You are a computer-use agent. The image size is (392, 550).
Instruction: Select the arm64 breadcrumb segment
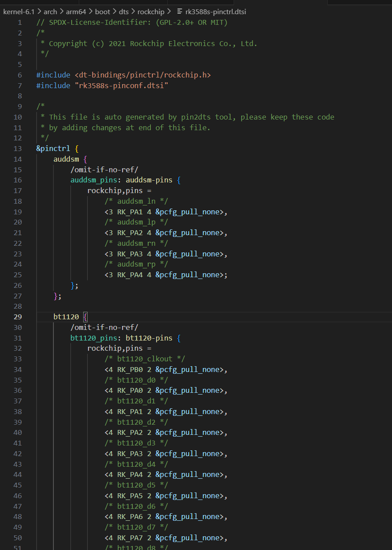click(76, 12)
